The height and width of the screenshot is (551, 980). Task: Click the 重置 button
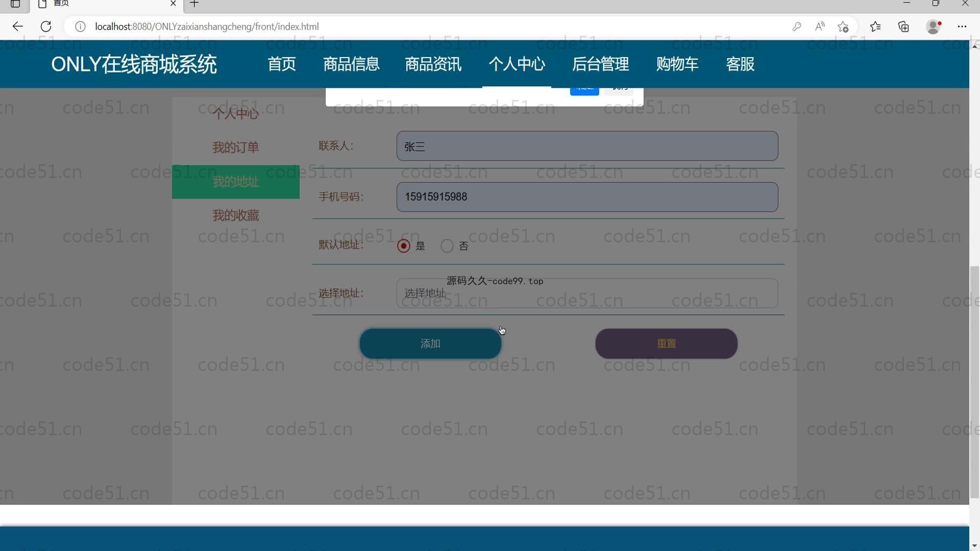tap(666, 344)
